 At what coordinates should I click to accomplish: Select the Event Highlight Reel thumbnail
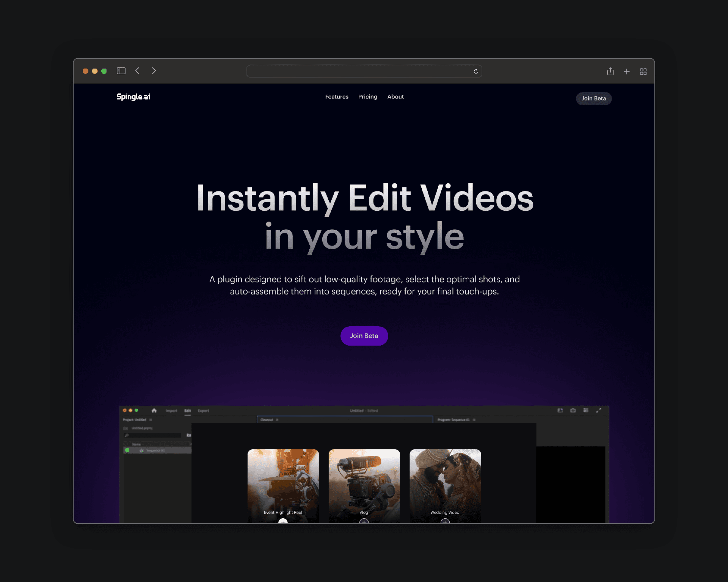[x=283, y=486]
